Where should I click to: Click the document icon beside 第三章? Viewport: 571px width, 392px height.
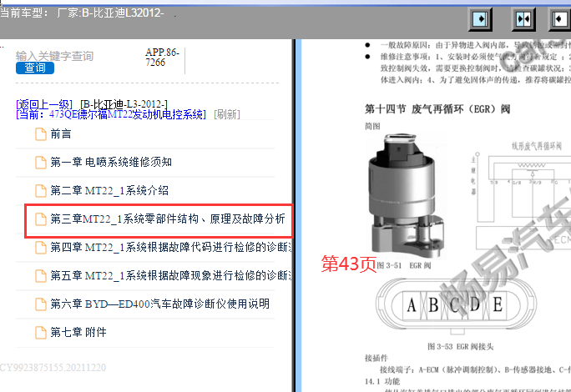click(x=41, y=219)
